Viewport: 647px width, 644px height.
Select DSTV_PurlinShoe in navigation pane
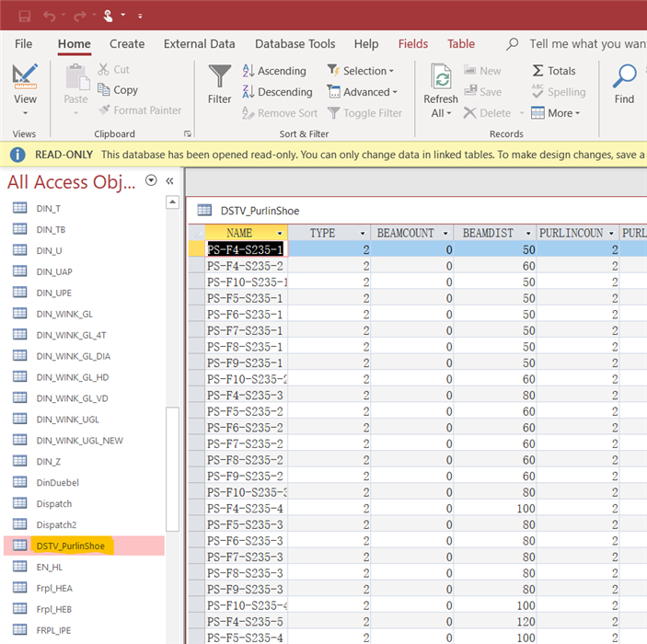(84, 546)
